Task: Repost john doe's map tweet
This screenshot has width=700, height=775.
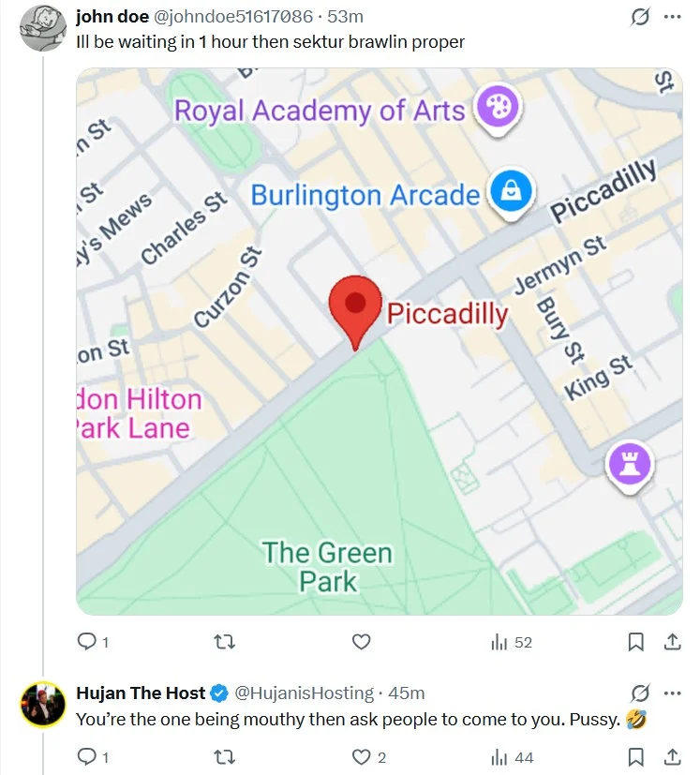Action: (x=224, y=642)
